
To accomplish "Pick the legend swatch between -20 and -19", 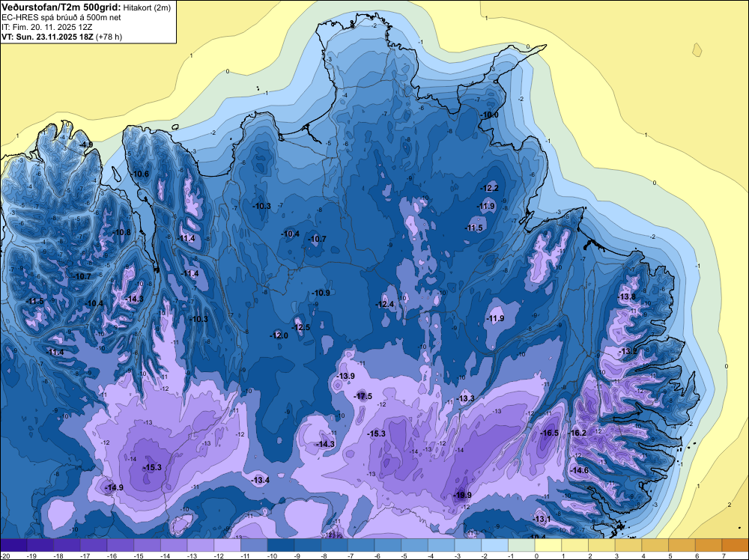I will (13, 545).
